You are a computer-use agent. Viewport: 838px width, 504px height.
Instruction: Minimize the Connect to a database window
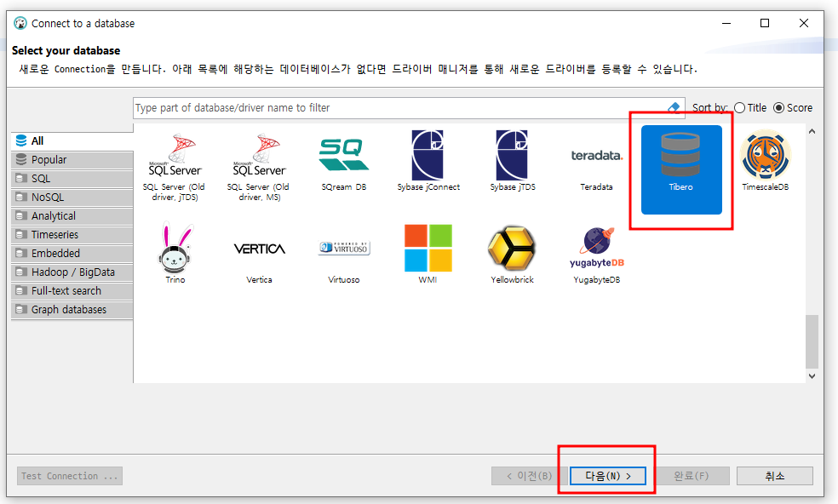[x=726, y=23]
